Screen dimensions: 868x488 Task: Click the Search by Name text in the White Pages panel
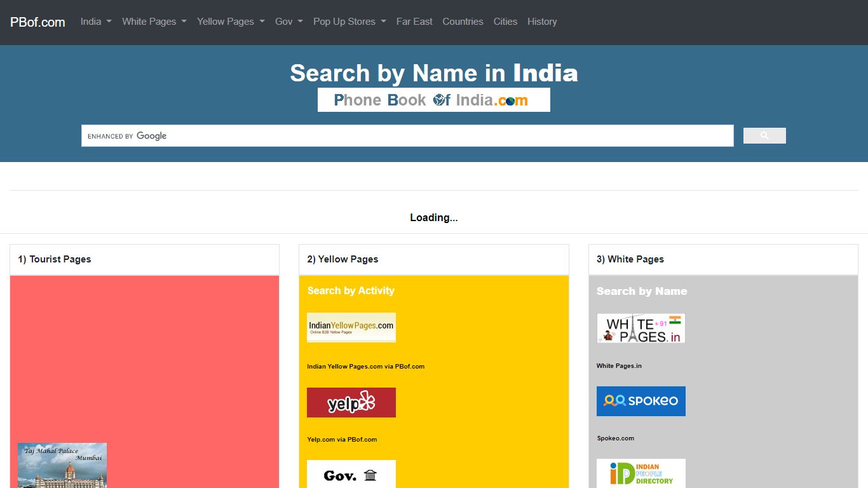click(x=642, y=291)
